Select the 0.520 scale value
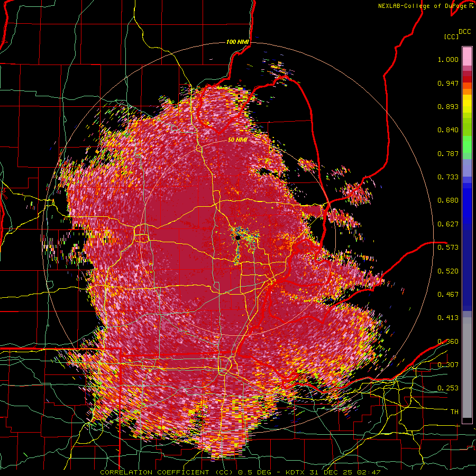The image size is (476, 476). pyautogui.click(x=448, y=271)
